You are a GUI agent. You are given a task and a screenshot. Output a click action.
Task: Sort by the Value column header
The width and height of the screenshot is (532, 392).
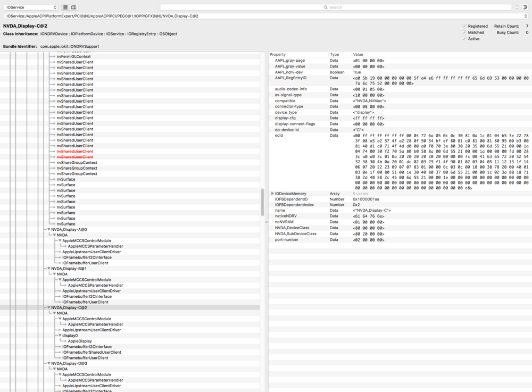click(358, 54)
